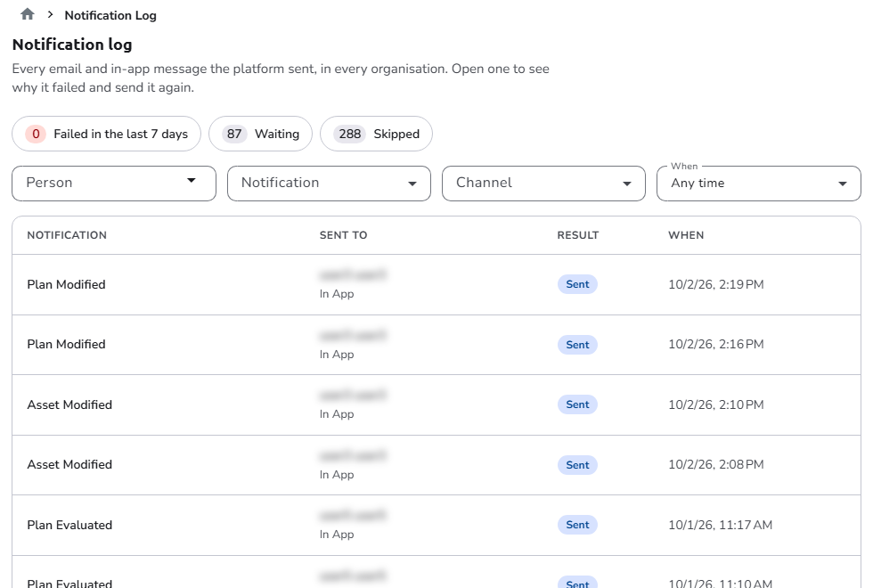Click the timestamp 10/2/26, 2:08 PM

coord(716,465)
